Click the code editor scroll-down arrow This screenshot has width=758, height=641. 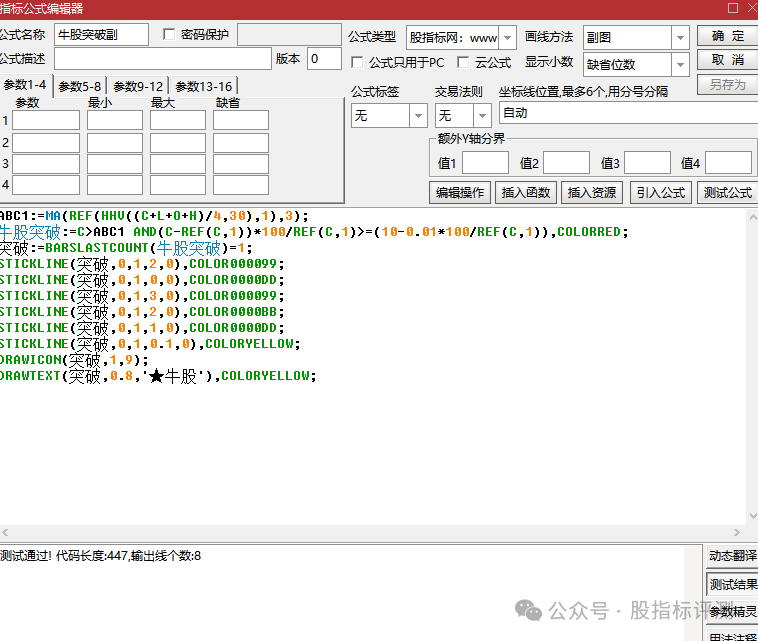[x=753, y=516]
